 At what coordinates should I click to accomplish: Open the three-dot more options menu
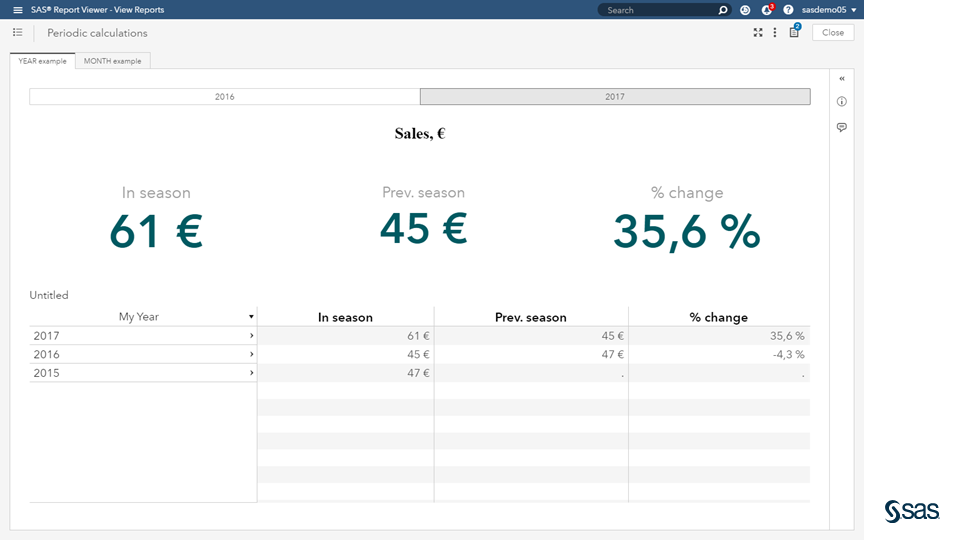click(x=775, y=33)
